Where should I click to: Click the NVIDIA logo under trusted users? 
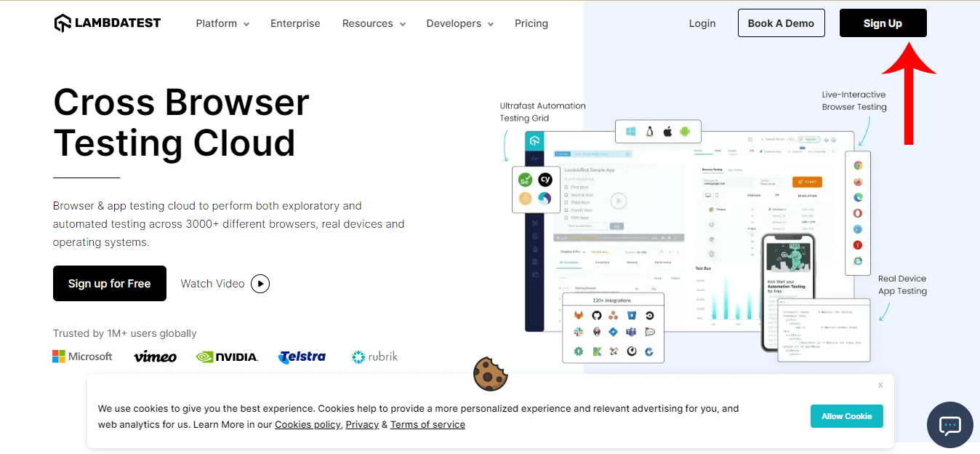(227, 357)
